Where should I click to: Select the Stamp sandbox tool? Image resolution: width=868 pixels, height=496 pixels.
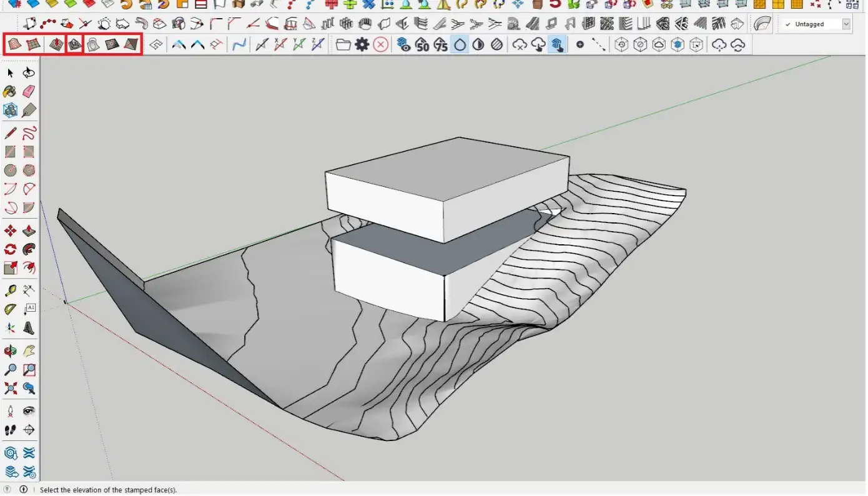tap(74, 44)
